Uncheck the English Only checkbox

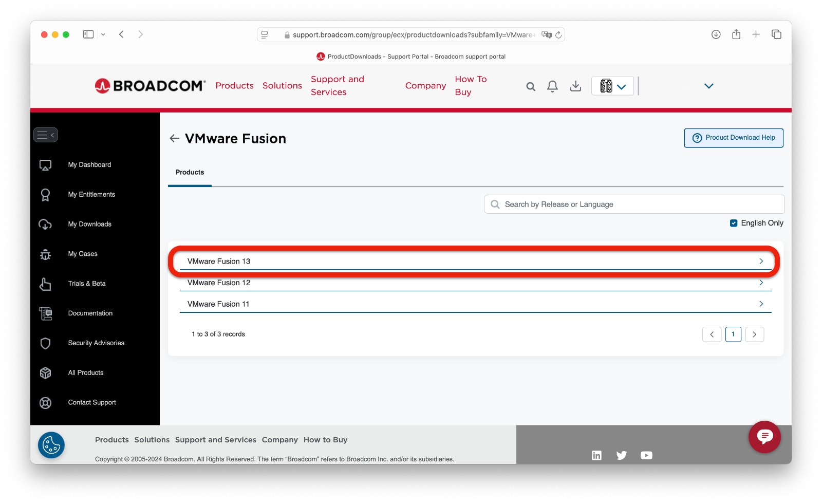coord(734,223)
